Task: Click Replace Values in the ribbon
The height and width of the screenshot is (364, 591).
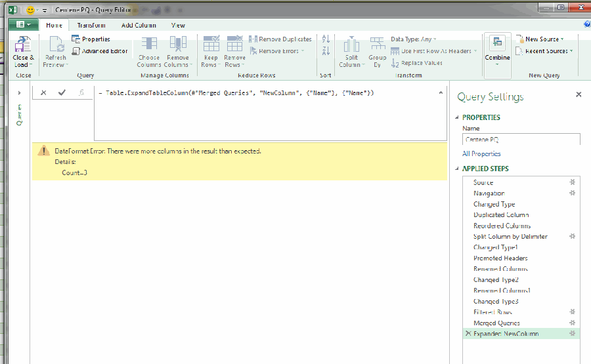Action: [417, 63]
